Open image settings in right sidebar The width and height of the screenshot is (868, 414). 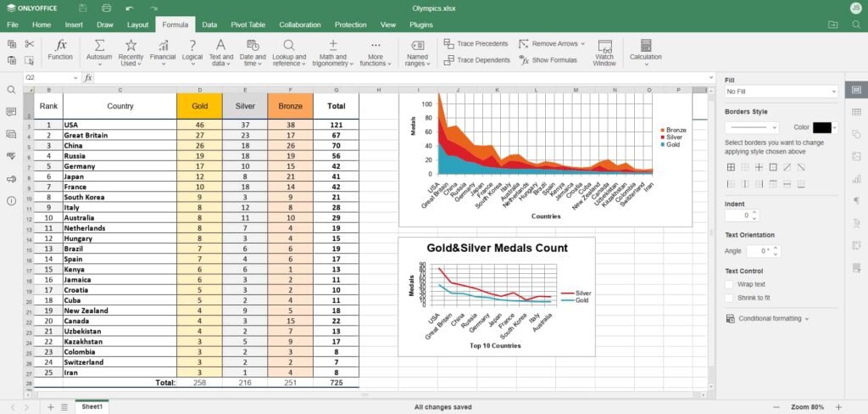coord(856,156)
